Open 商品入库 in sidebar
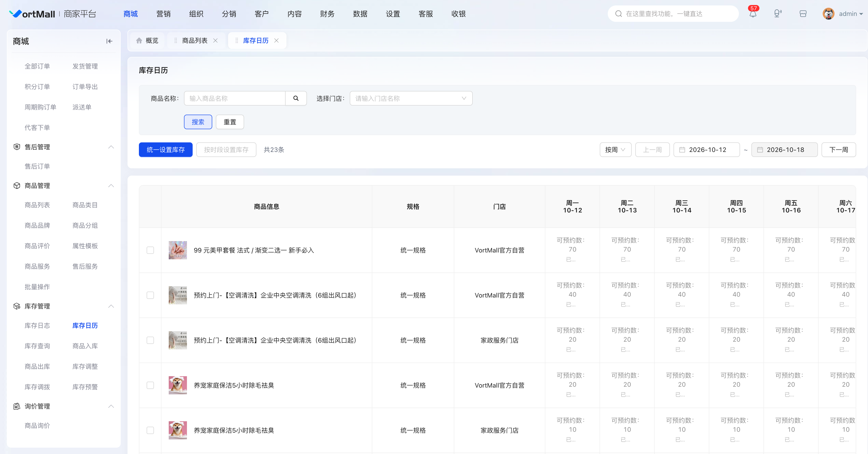The image size is (868, 454). (x=85, y=346)
